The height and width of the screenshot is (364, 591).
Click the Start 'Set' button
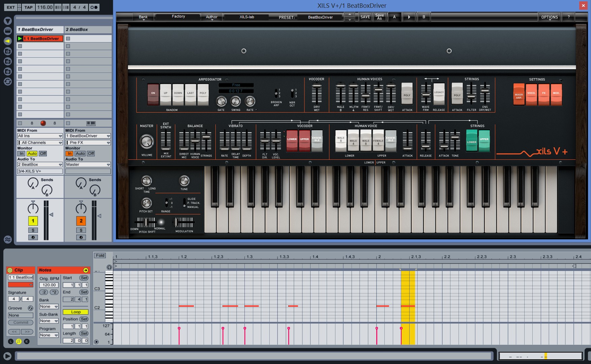(84, 278)
